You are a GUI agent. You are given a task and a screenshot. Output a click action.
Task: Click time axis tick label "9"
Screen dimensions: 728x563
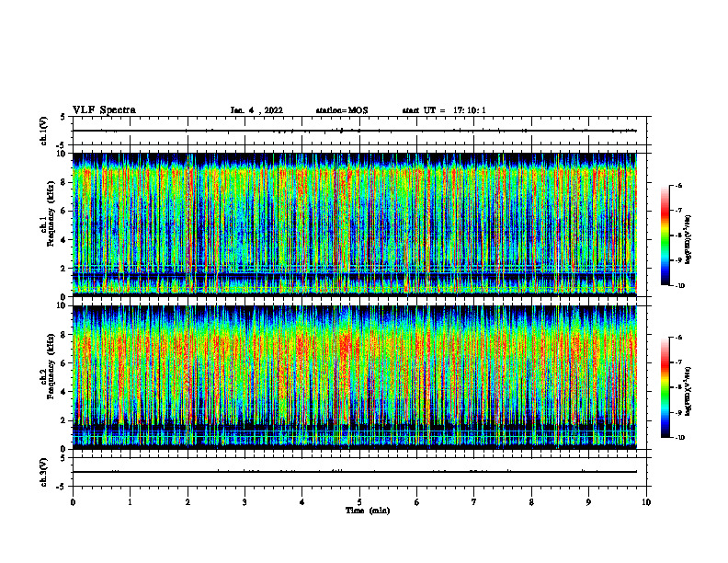588,502
